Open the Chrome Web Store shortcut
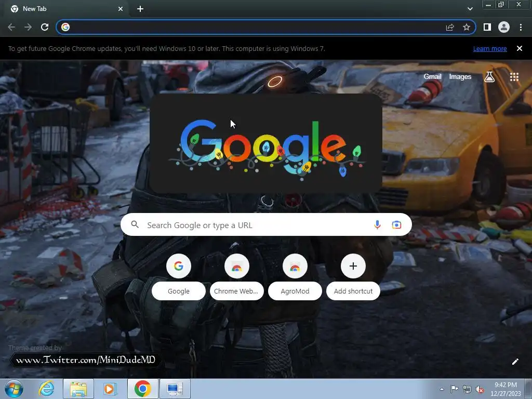 237,277
